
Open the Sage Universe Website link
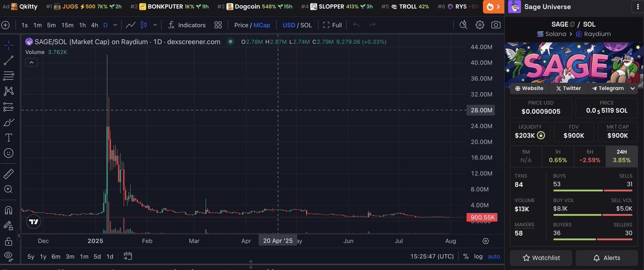[x=529, y=88]
